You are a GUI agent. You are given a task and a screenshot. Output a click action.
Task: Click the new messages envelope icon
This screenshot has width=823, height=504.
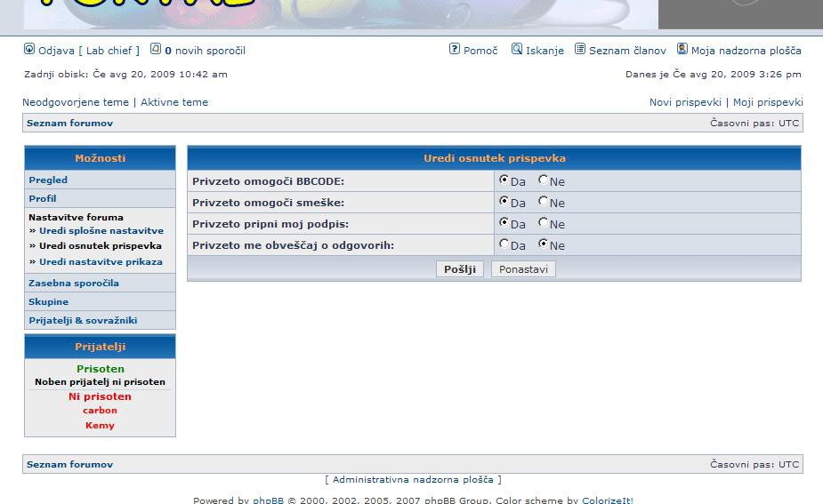point(156,50)
